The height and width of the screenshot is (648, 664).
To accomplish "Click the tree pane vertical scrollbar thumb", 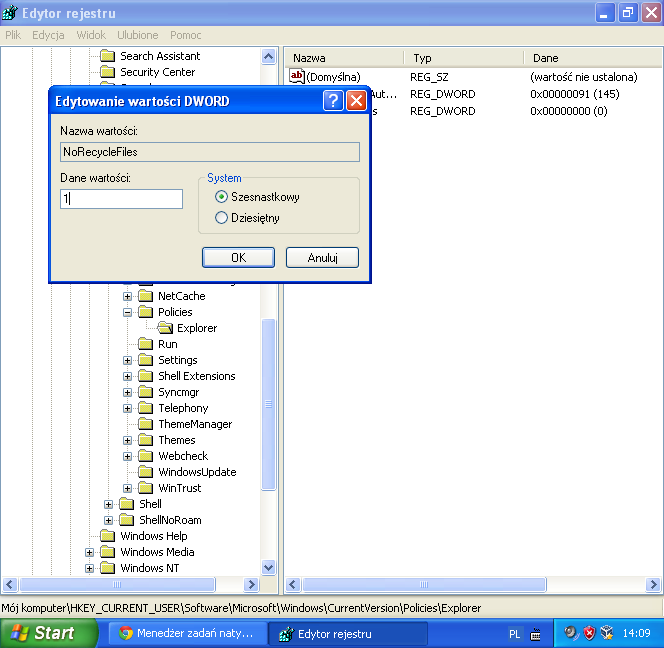I will (268, 404).
